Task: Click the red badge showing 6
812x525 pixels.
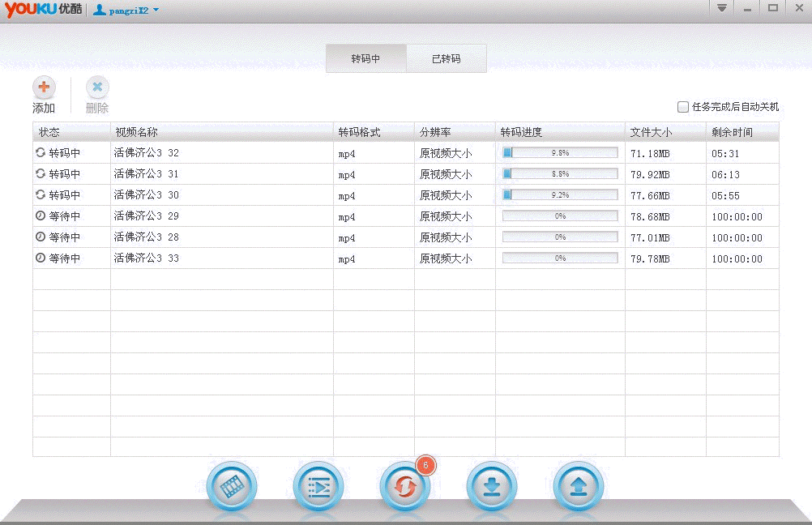Action: point(425,465)
